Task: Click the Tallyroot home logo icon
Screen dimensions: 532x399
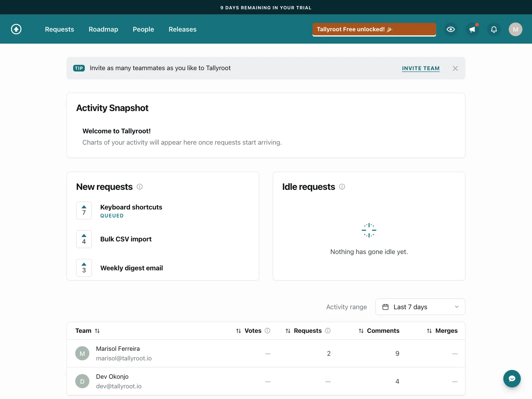Action: (16, 29)
